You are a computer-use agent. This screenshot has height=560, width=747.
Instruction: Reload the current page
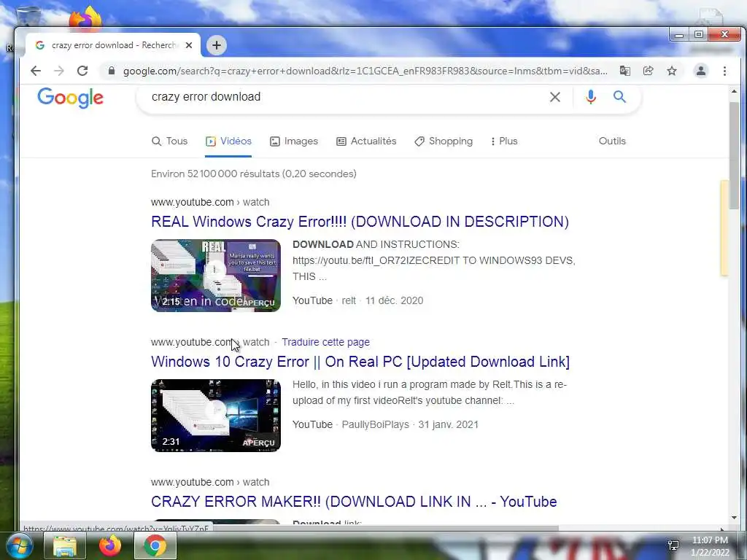[82, 71]
